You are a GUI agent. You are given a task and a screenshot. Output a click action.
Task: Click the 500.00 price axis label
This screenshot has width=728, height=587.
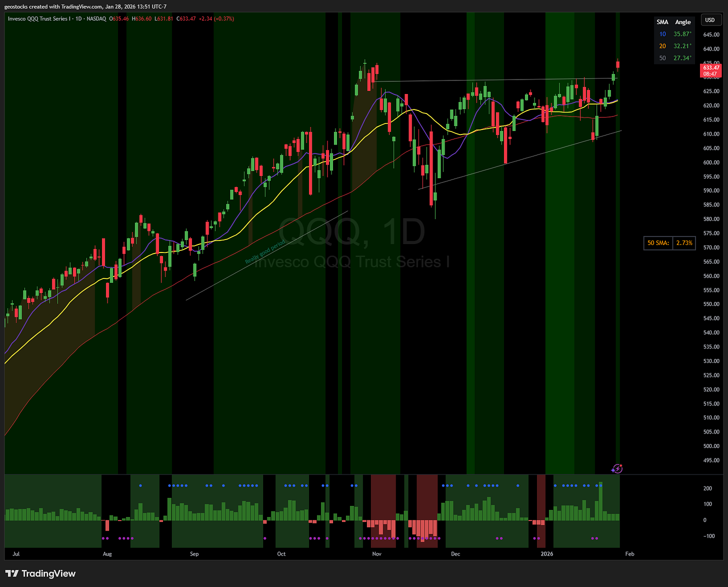coord(711,446)
